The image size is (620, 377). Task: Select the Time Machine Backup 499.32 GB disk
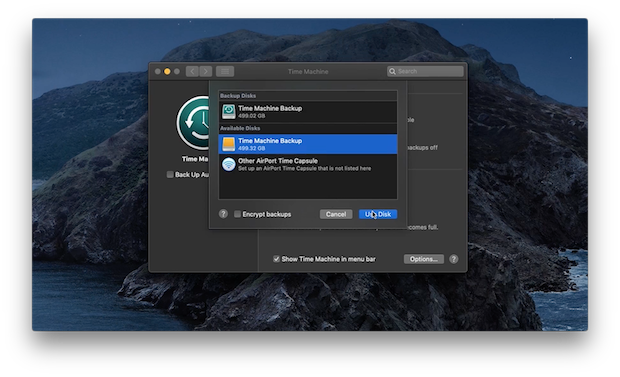click(x=308, y=144)
